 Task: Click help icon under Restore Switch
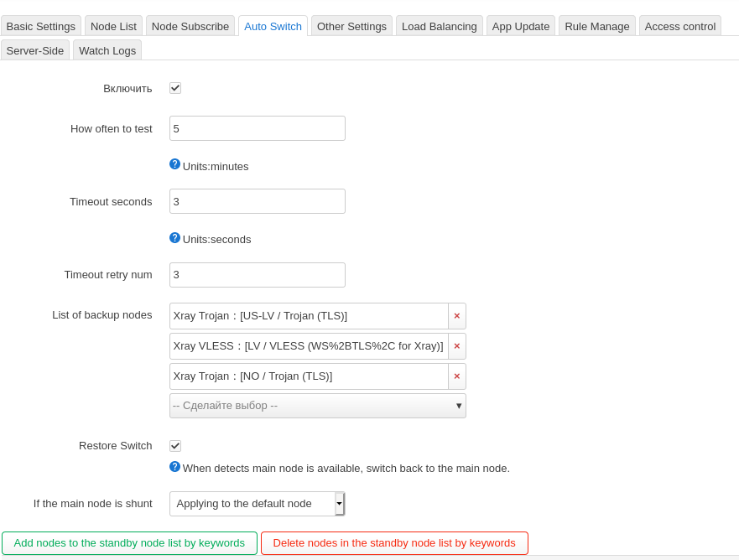[174, 467]
